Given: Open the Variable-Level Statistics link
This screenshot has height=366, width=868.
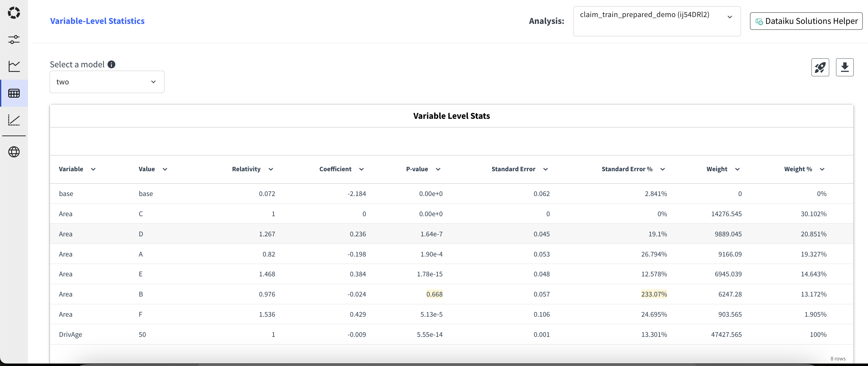Looking at the screenshot, I should (97, 20).
